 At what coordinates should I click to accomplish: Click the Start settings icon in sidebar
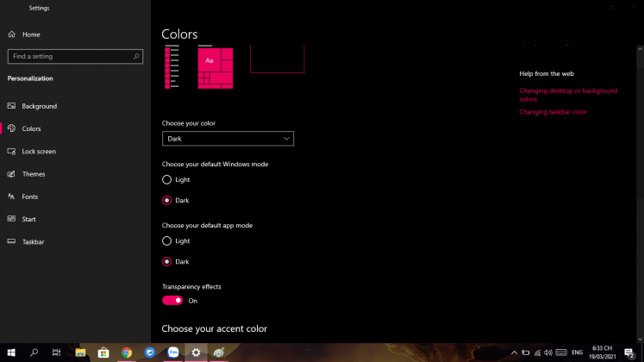(12, 219)
